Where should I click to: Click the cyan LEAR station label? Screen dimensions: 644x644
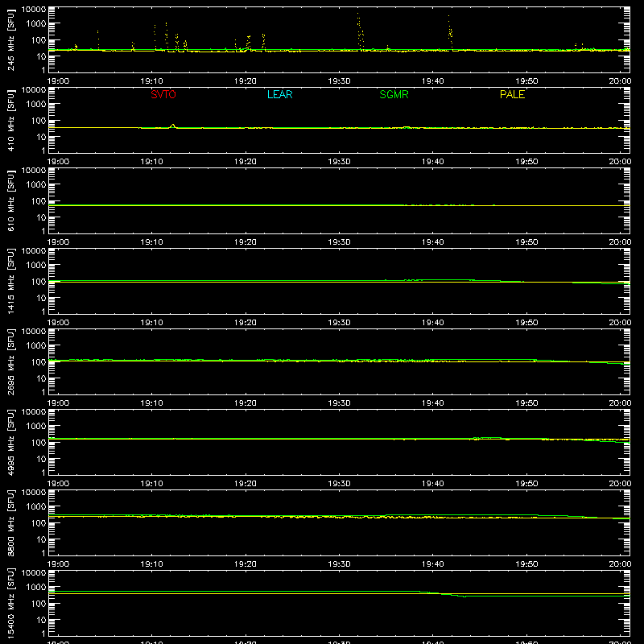pos(279,94)
